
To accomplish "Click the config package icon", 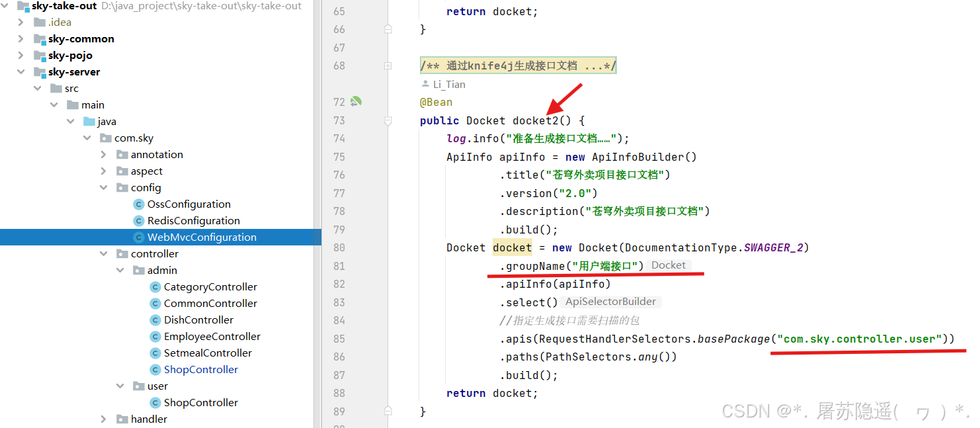I will pos(122,188).
